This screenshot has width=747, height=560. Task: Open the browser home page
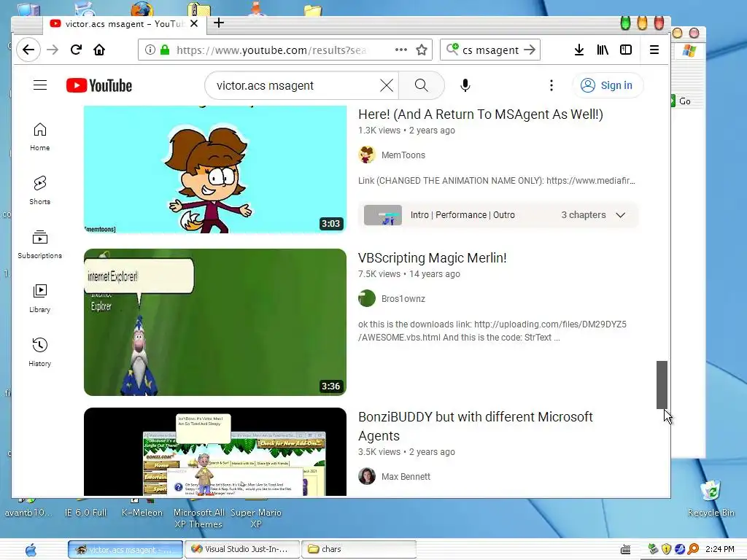[x=99, y=50]
